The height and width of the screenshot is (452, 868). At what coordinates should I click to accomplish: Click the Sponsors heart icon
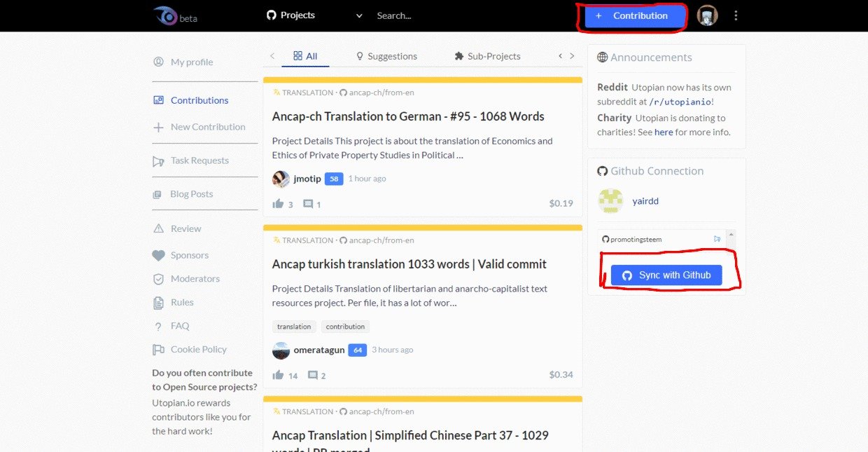pos(158,255)
